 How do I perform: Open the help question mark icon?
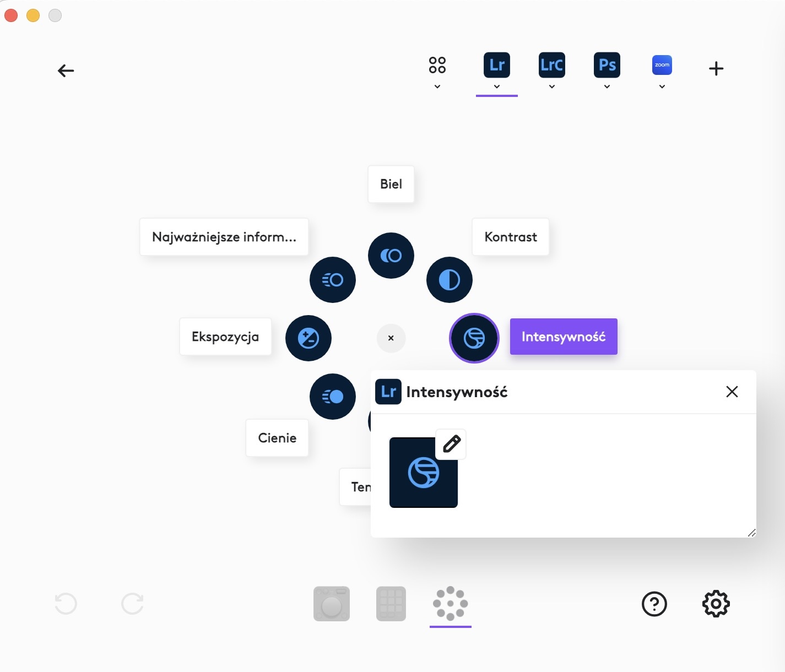pos(654,604)
